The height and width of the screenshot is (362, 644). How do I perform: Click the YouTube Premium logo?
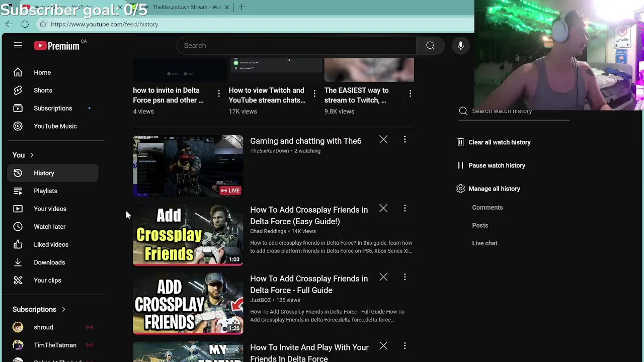coord(57,46)
